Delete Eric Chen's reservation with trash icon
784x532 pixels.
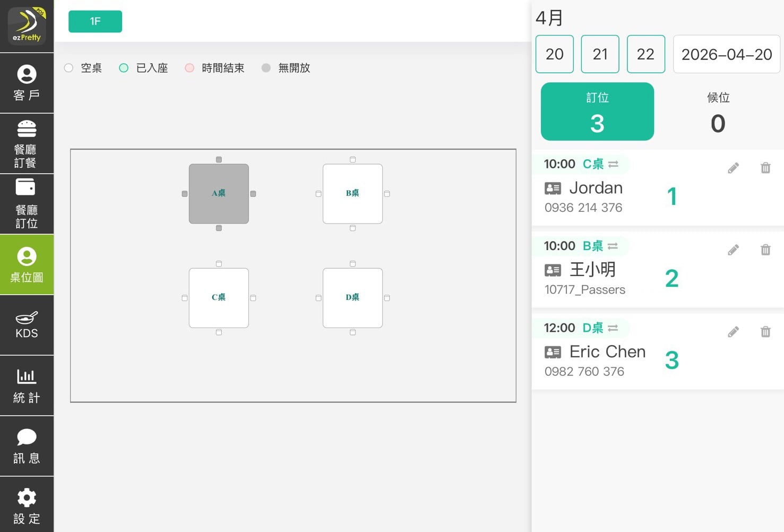coord(765,332)
